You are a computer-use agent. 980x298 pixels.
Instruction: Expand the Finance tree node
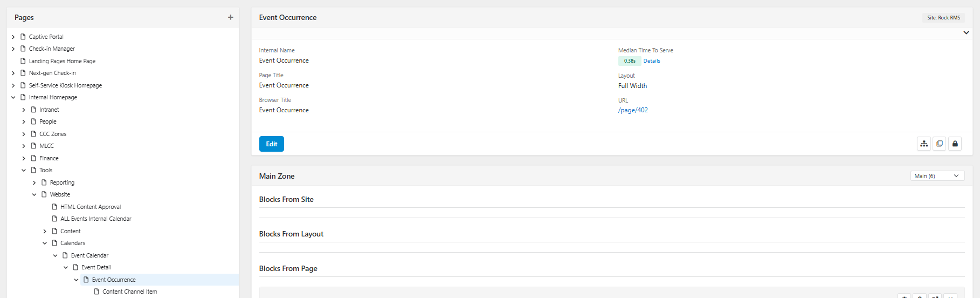tap(24, 158)
